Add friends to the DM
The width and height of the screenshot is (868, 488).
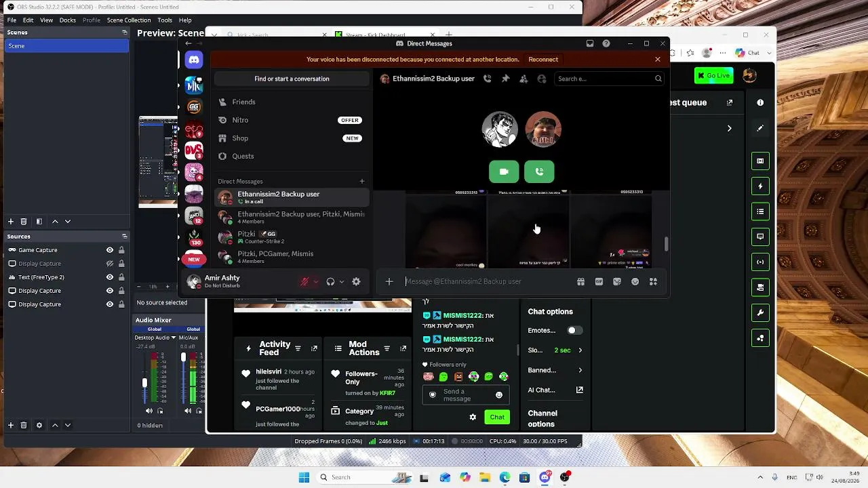pyautogui.click(x=524, y=79)
